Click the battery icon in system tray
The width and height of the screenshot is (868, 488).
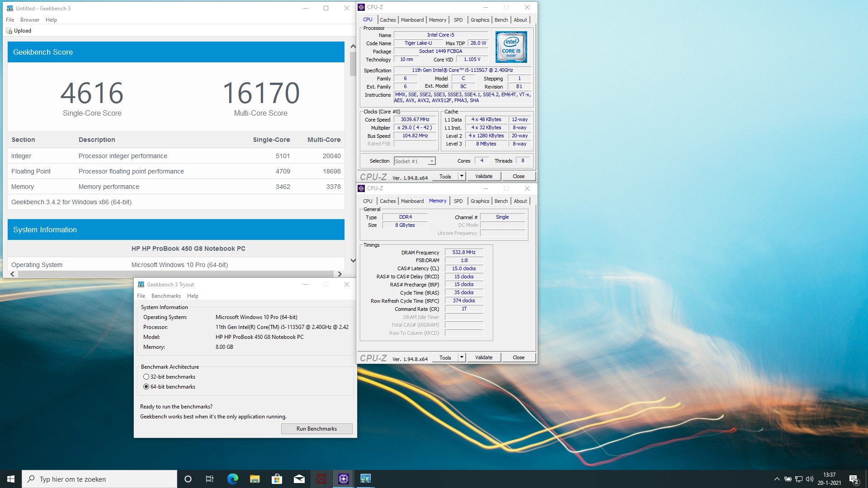(788, 479)
